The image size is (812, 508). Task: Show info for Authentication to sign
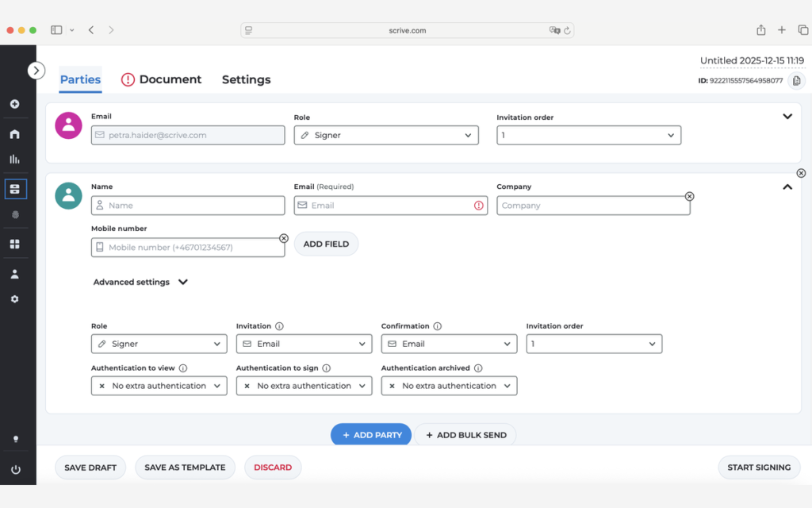pyautogui.click(x=326, y=368)
